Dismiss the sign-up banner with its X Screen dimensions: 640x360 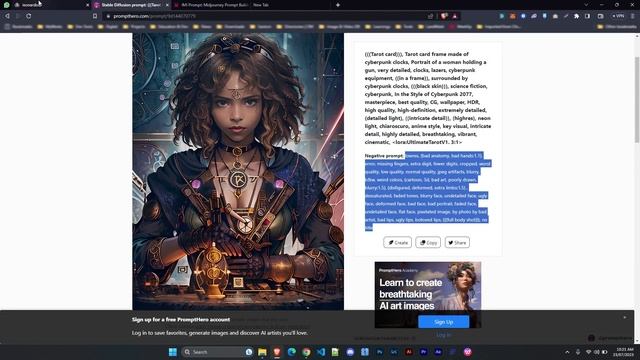(x=624, y=317)
